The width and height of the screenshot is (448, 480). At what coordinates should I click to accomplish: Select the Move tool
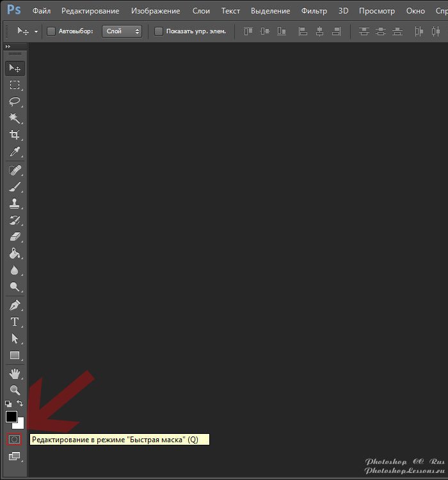pyautogui.click(x=15, y=68)
